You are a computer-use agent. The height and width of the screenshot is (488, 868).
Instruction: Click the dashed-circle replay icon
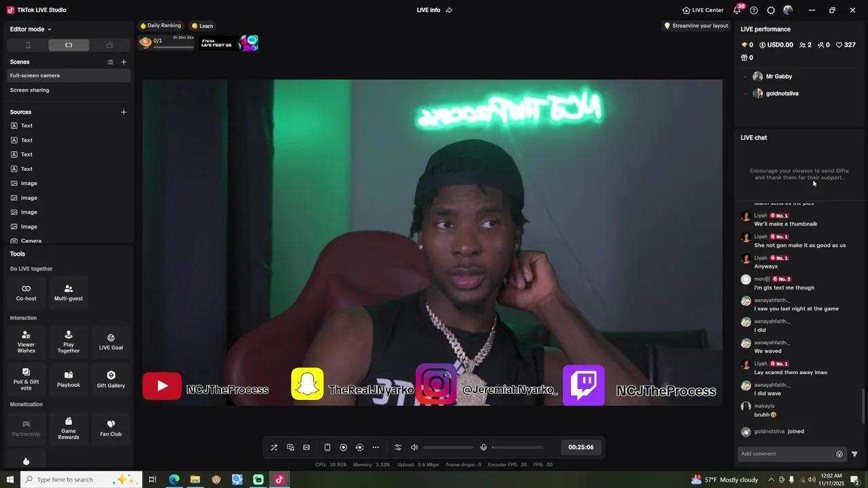pyautogui.click(x=359, y=447)
